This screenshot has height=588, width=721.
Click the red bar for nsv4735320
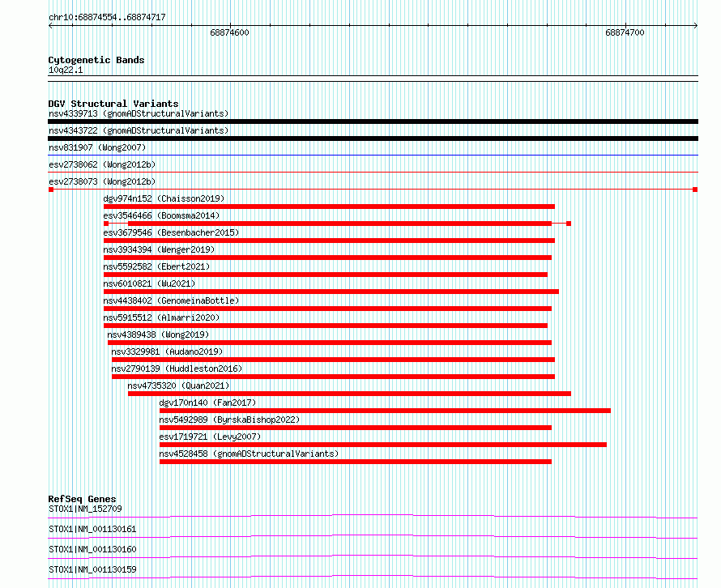coord(349,394)
